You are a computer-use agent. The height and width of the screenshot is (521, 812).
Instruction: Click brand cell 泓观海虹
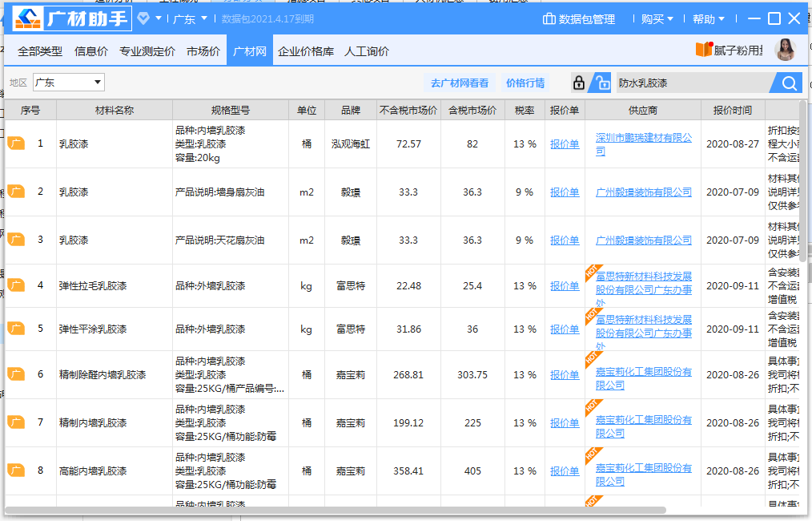pyautogui.click(x=351, y=144)
